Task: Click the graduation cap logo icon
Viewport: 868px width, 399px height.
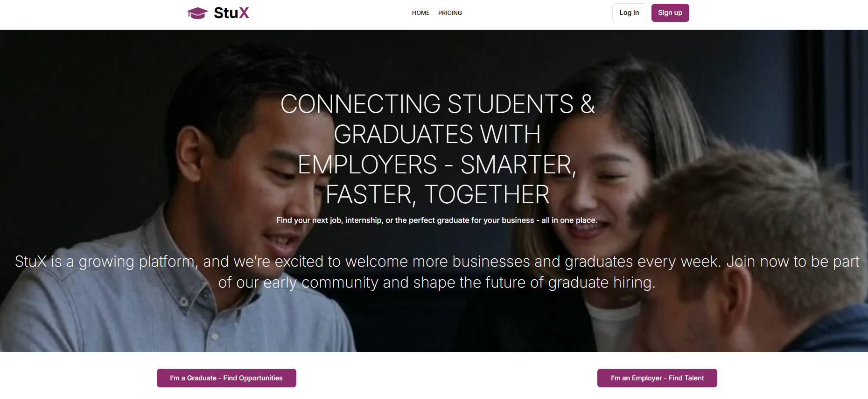Action: [197, 13]
